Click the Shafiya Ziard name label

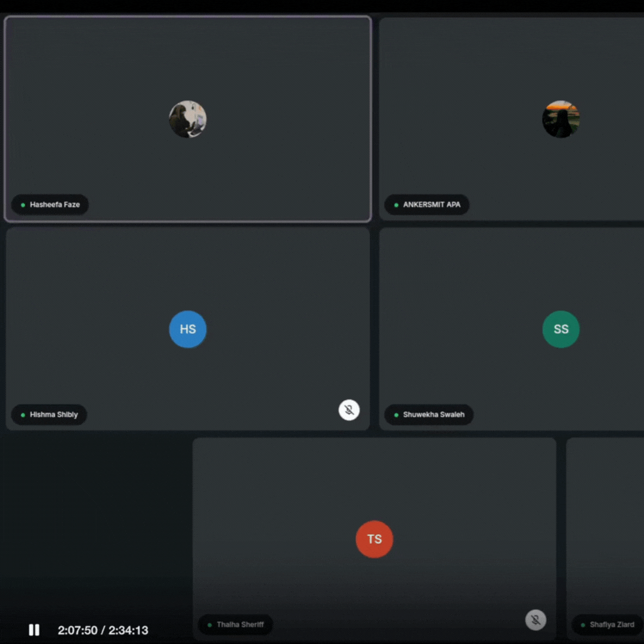[x=612, y=624]
